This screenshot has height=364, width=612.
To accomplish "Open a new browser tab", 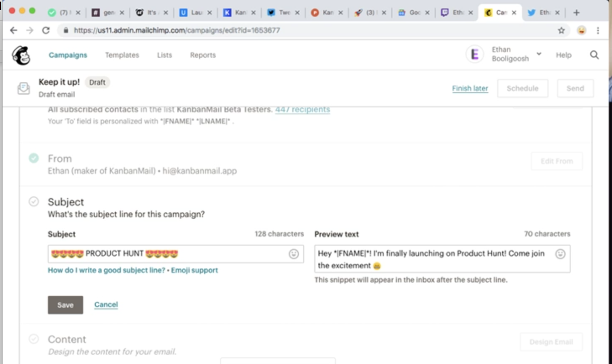I will click(x=576, y=13).
